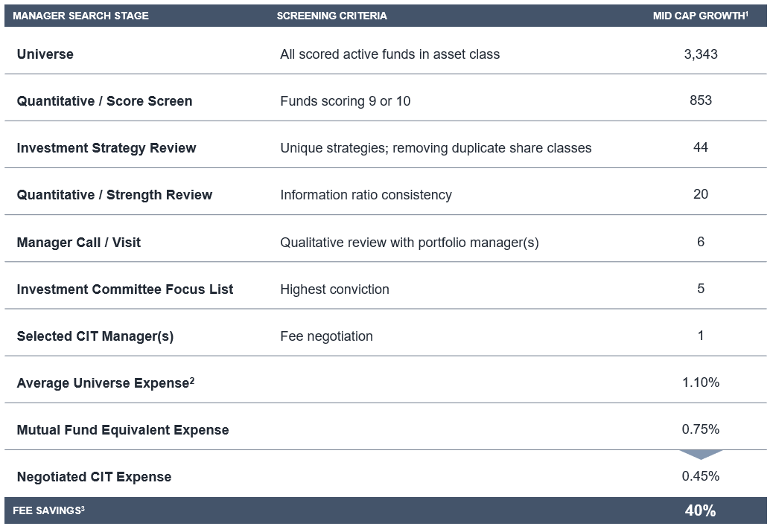Click the 'Funds scoring 9 or 10' text
Viewport: 776px width, 532px height.
(345, 101)
